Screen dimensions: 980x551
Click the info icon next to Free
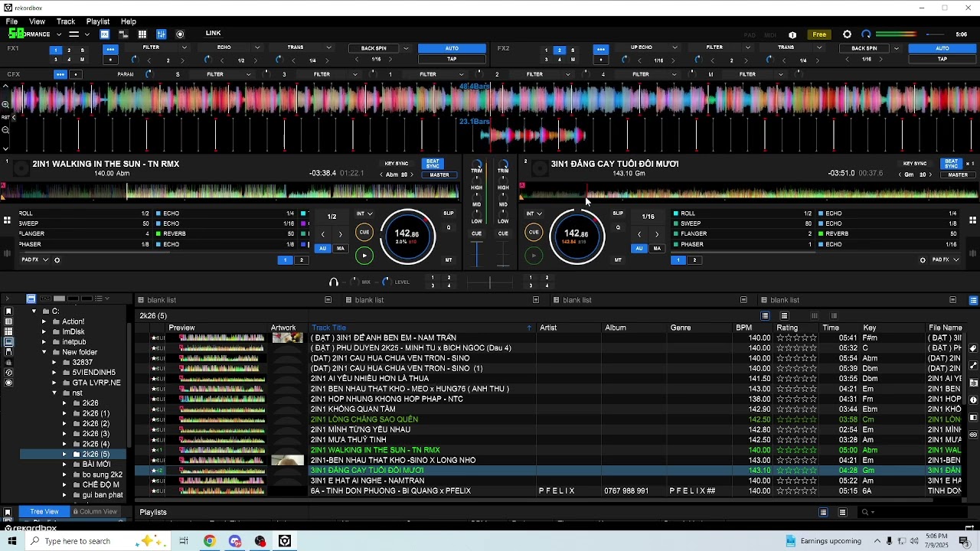tap(792, 34)
